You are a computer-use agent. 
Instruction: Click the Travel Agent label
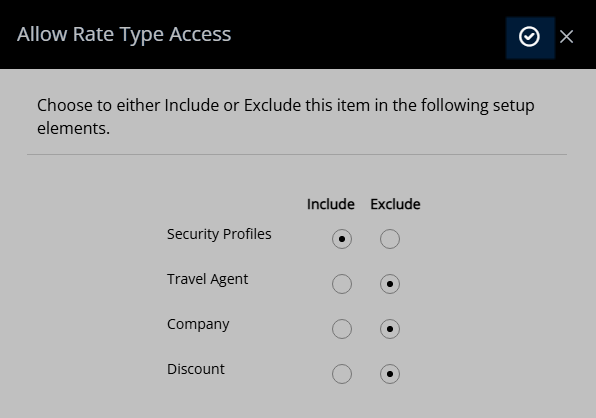point(207,279)
